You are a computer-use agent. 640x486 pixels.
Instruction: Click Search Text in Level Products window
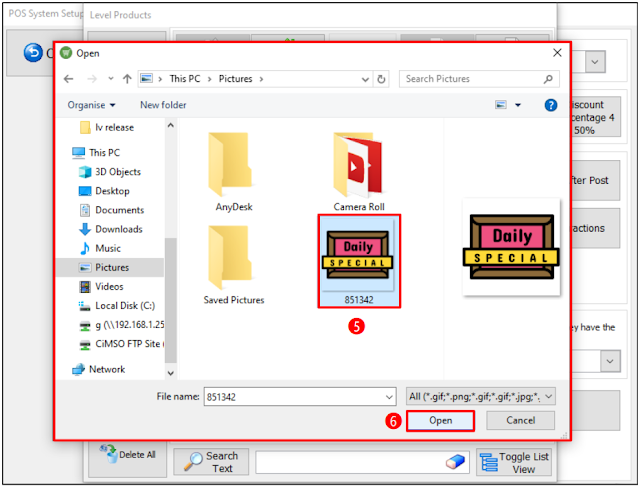pyautogui.click(x=211, y=462)
